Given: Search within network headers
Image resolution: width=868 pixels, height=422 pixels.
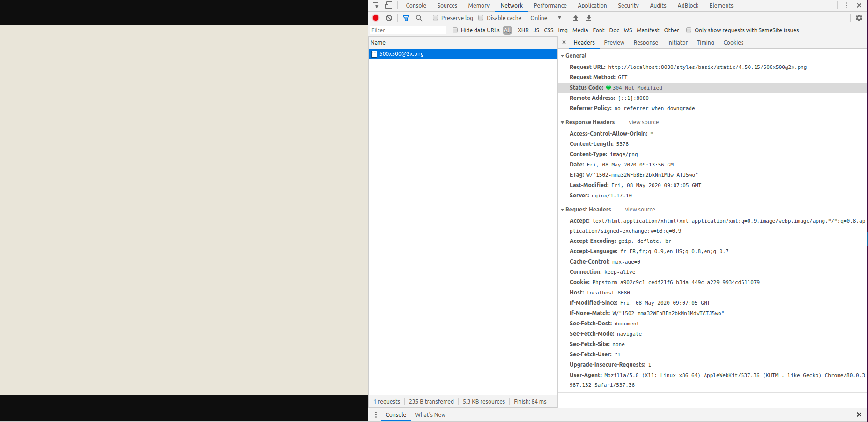Looking at the screenshot, I should pos(419,18).
